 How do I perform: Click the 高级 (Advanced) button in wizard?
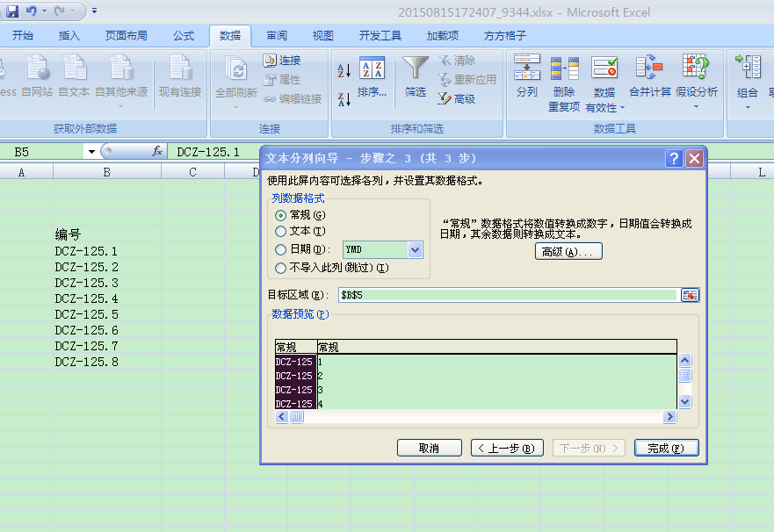pos(568,252)
